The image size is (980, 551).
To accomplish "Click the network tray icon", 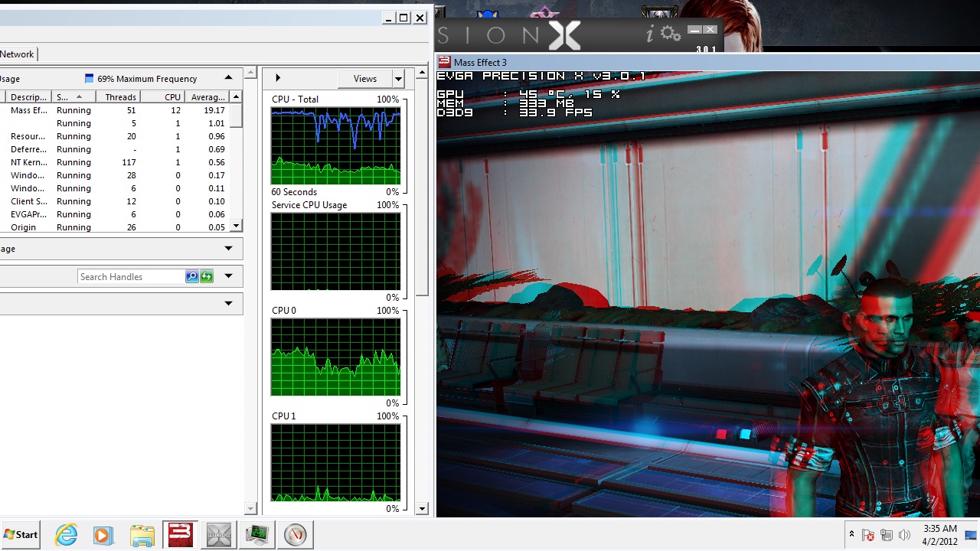I will 887,535.
